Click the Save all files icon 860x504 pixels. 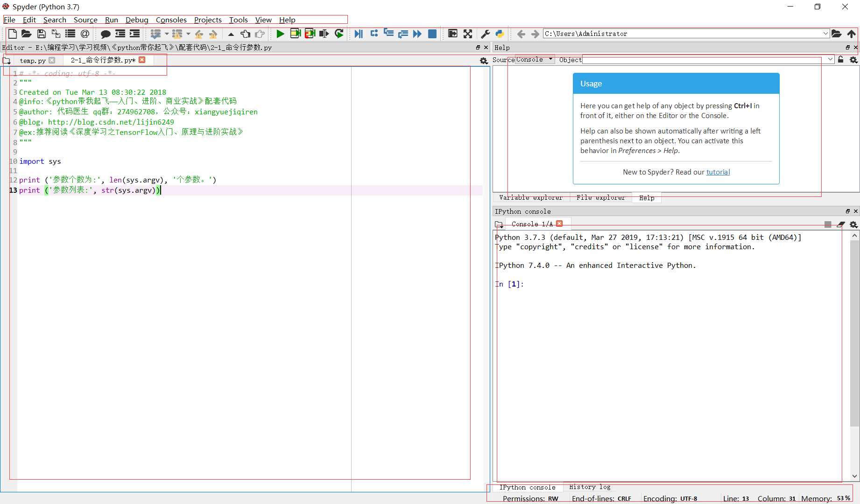point(56,34)
